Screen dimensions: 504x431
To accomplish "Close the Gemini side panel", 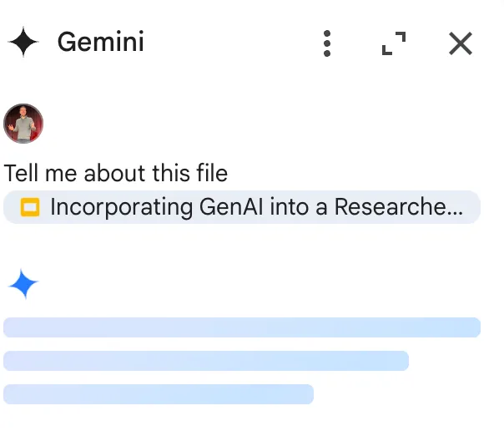I will pos(461,43).
